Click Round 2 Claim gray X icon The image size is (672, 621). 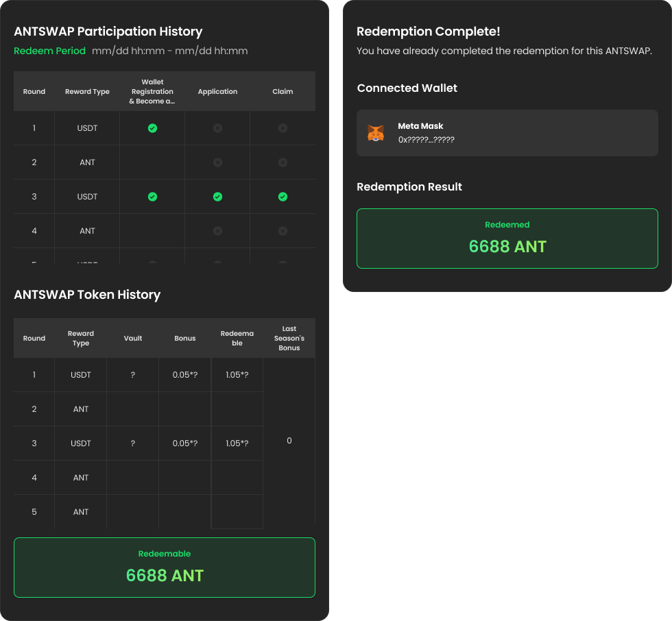(x=283, y=162)
